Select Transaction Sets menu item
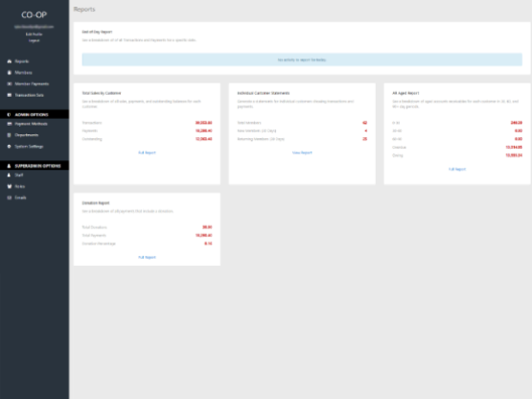The image size is (532, 399). click(x=29, y=95)
